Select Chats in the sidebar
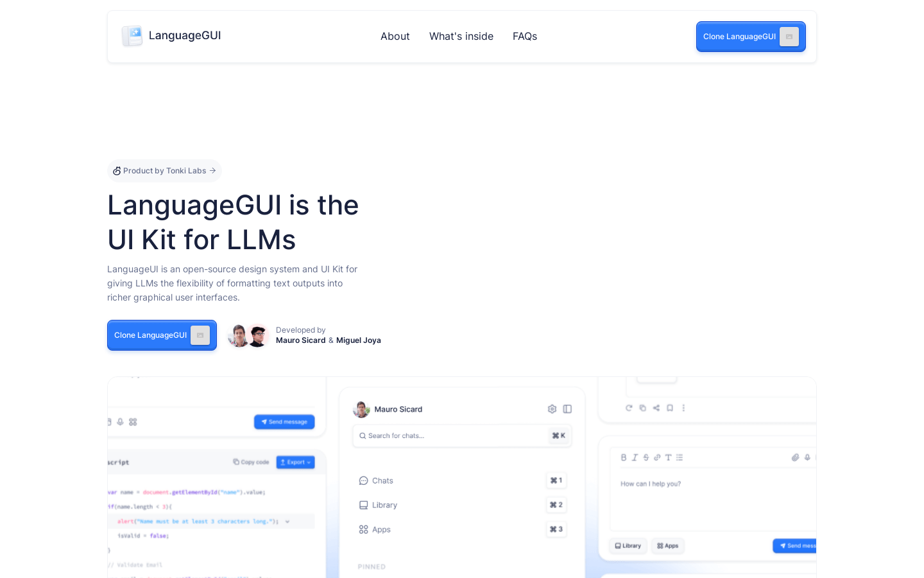Image resolution: width=924 pixels, height=578 pixels. tap(376, 480)
